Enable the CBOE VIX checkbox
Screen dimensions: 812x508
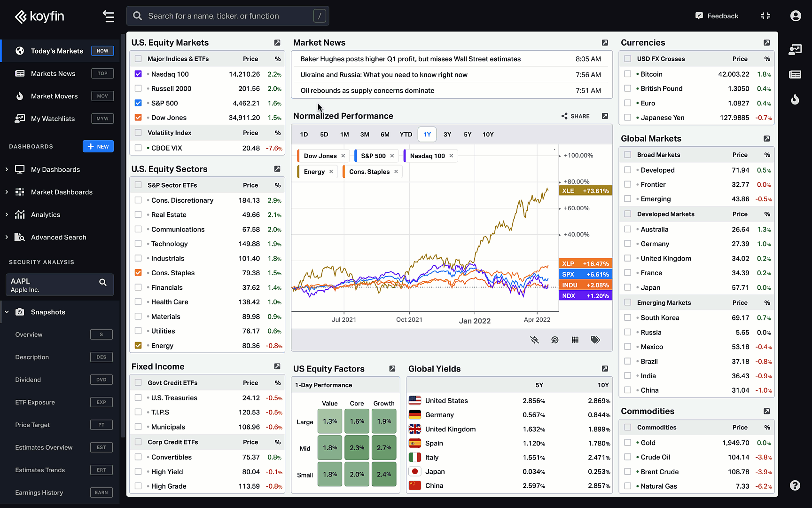pyautogui.click(x=138, y=148)
